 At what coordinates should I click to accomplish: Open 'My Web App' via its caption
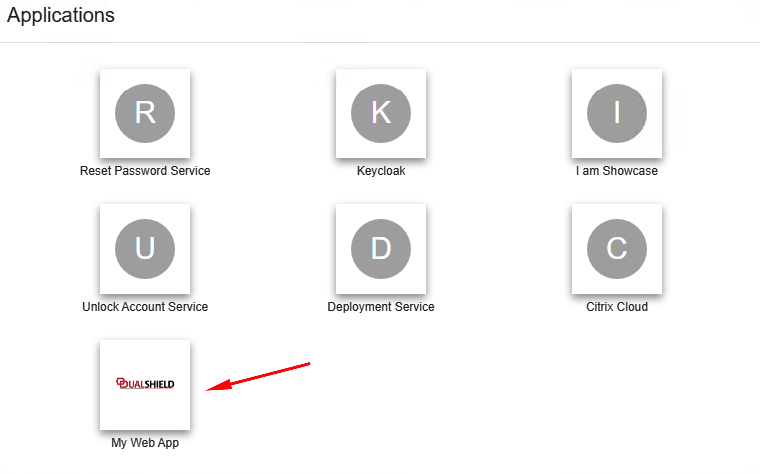(x=145, y=443)
